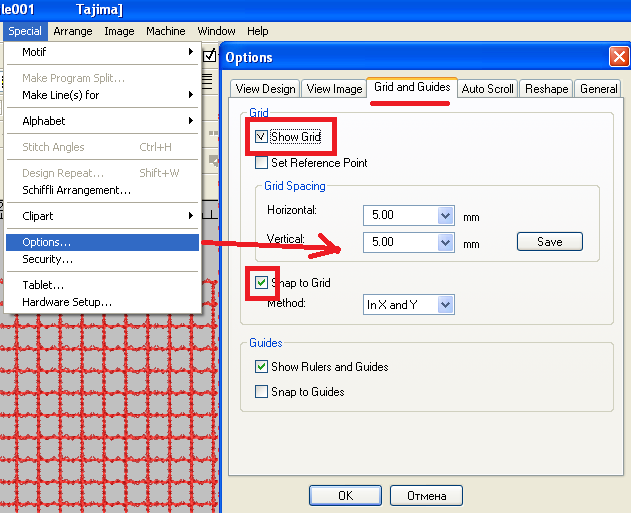Screen dimensions: 631x513
Task: Enable the Snap to Guides checkbox
Action: 262,392
